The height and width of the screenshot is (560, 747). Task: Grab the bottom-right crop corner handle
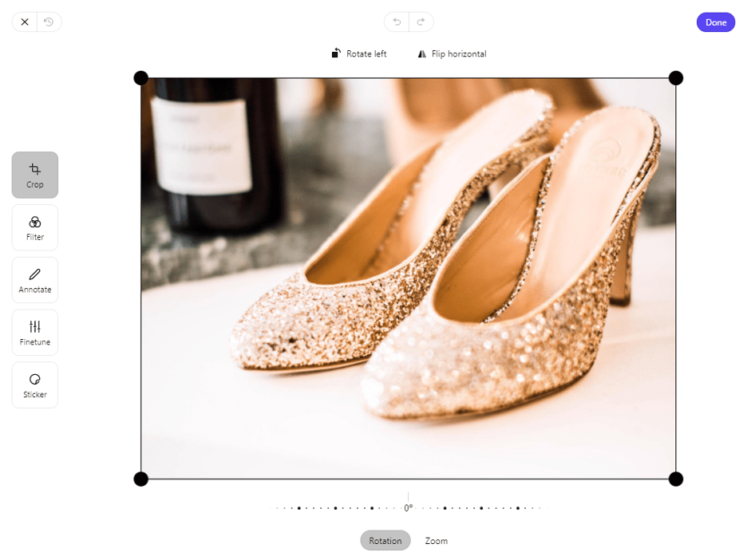click(676, 479)
